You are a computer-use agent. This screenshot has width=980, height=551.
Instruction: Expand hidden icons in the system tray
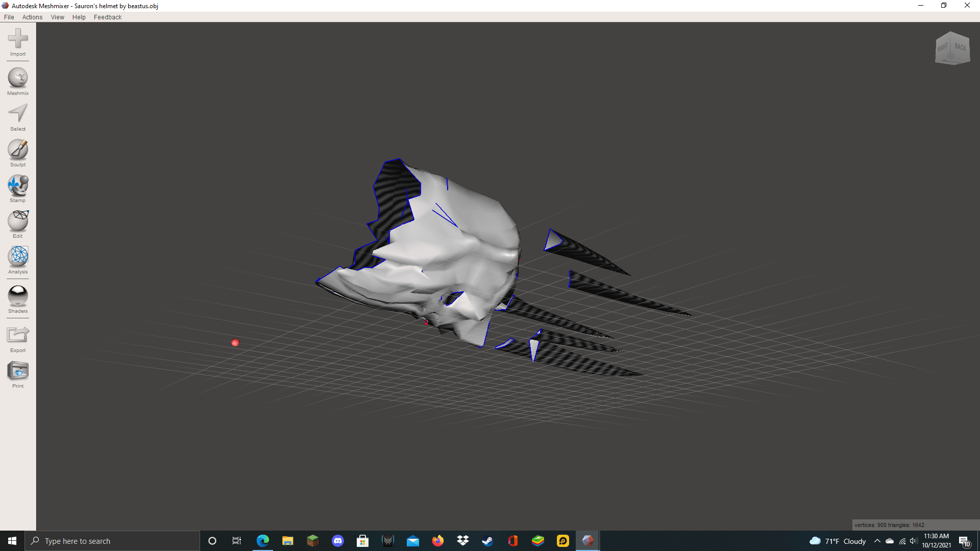pos(877,541)
